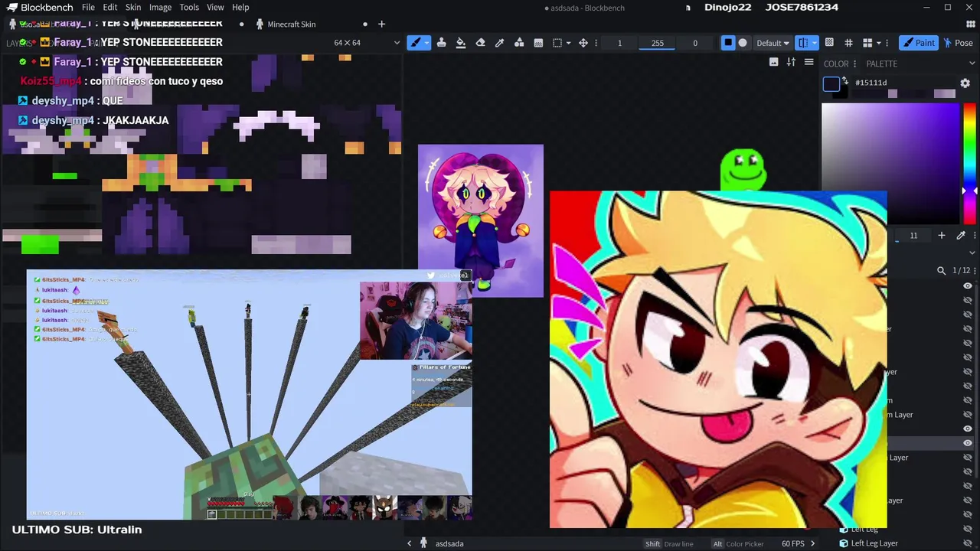Viewport: 980px width, 551px height.
Task: Click the image icon above color panel
Action: 773,62
